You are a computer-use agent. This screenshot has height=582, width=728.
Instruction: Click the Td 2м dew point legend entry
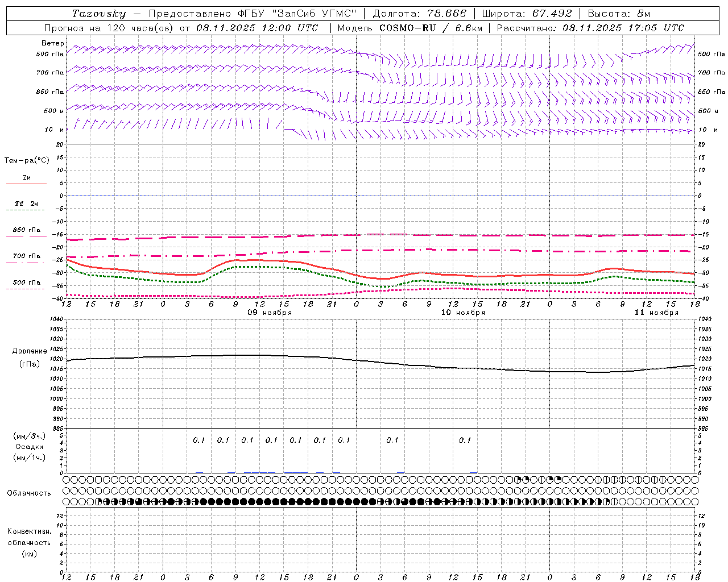26,203
